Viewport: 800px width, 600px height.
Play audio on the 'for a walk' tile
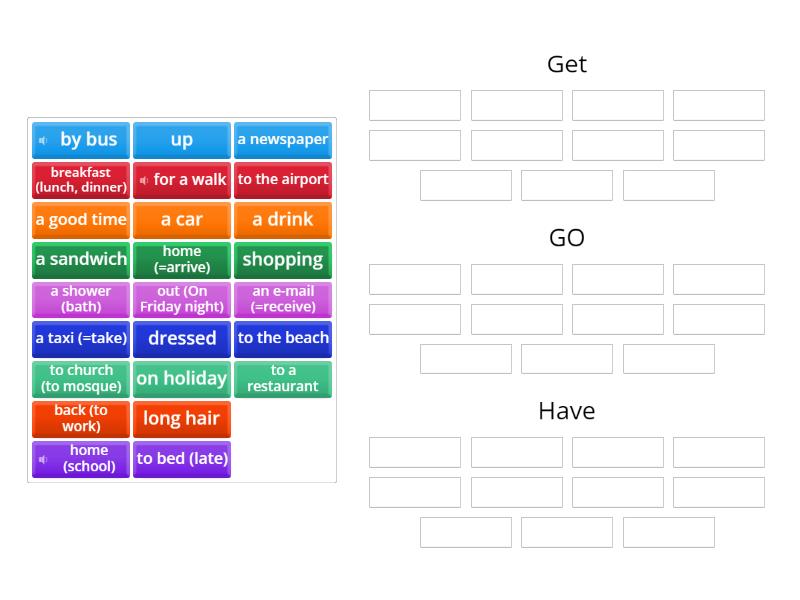146,180
